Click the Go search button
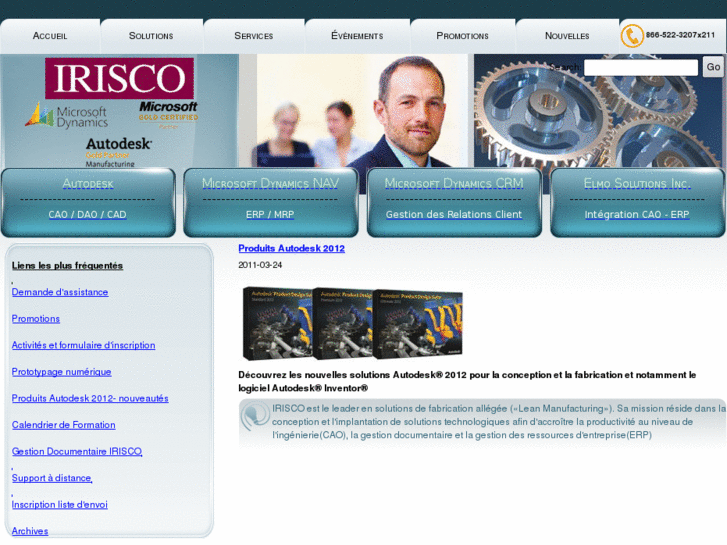 click(x=713, y=67)
